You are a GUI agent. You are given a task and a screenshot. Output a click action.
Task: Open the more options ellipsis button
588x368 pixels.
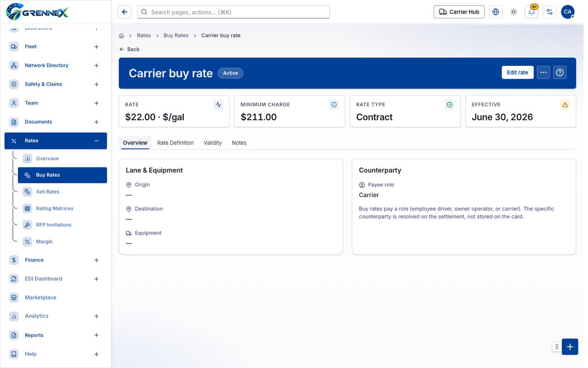click(x=543, y=72)
